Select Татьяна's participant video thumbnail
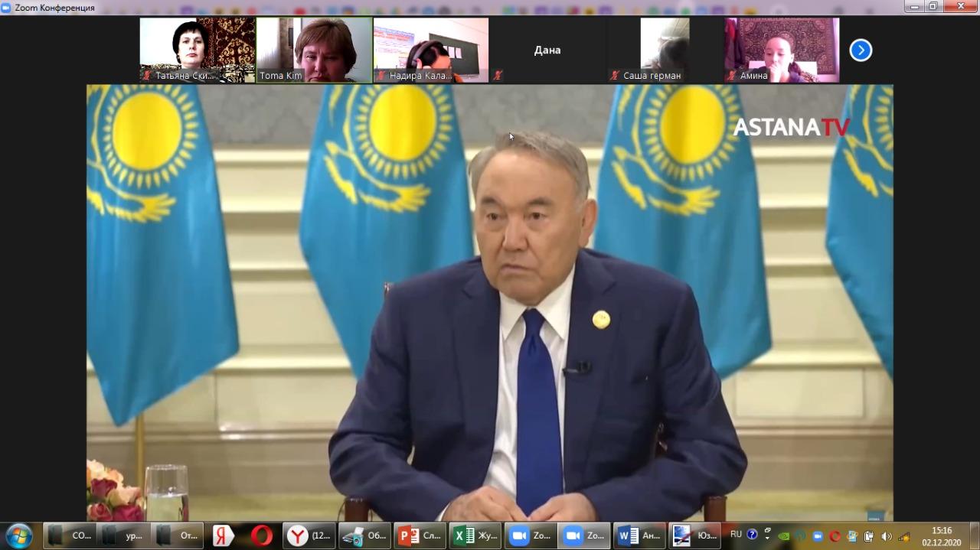Screen dimensions: 980x550 (x=198, y=49)
